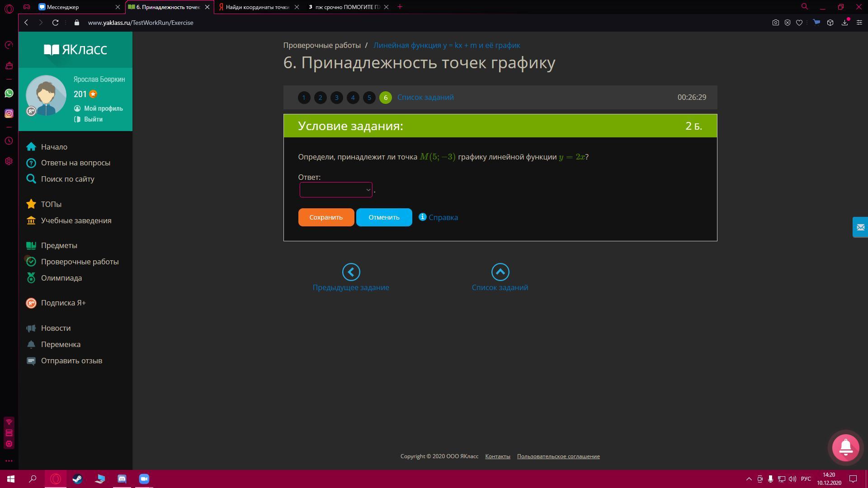
Task: Click the Справка info icon
Action: pyautogui.click(x=422, y=217)
